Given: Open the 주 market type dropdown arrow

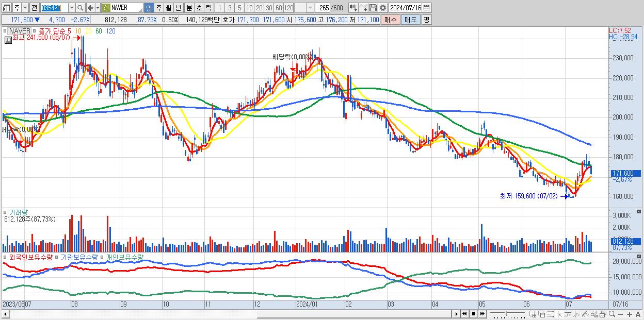Looking at the screenshot, I should click(x=25, y=8).
